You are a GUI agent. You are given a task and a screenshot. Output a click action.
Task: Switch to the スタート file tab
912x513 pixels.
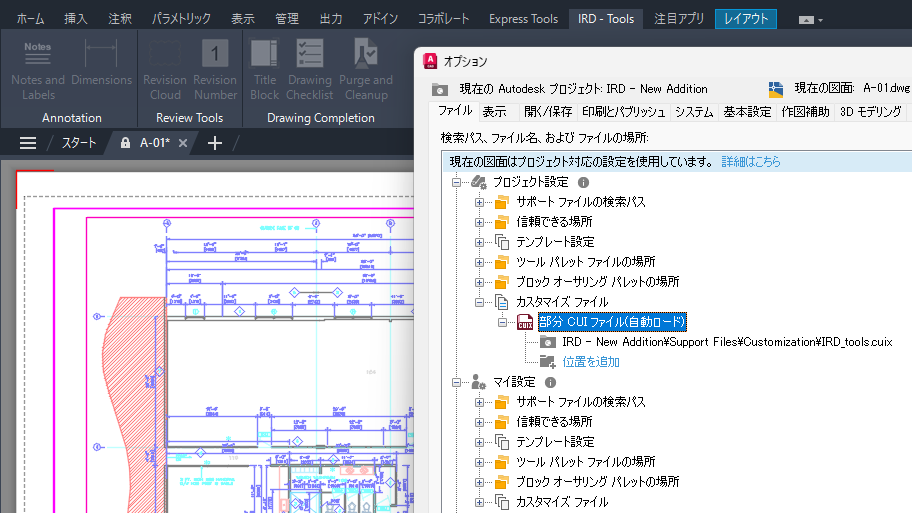pos(79,143)
